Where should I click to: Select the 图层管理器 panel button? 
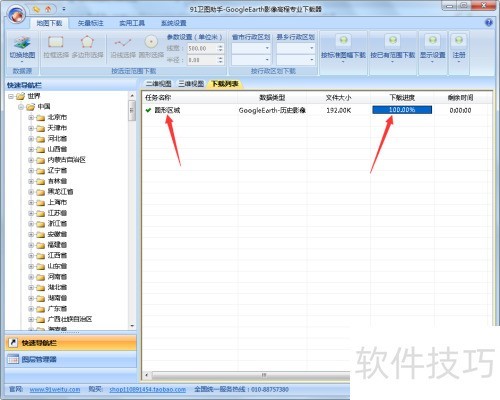point(71,359)
